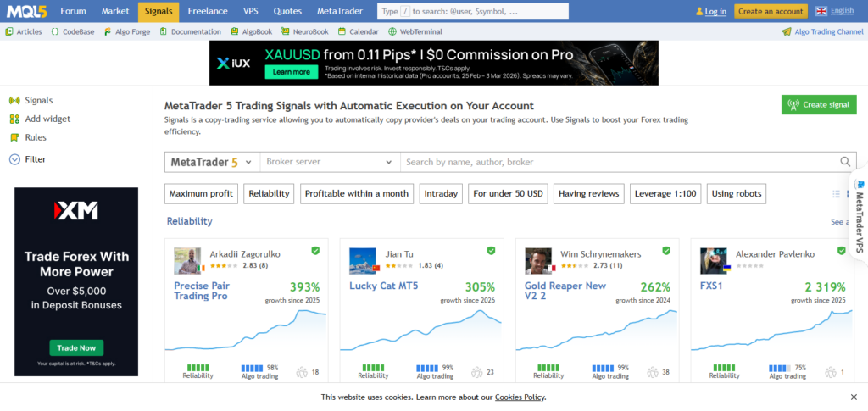Focus the top site search field
868x411 pixels.
click(473, 11)
